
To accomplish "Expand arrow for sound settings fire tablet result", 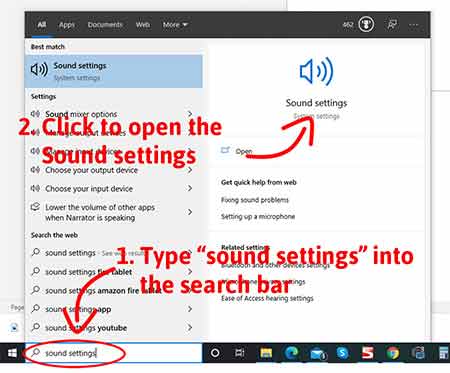I will [190, 272].
